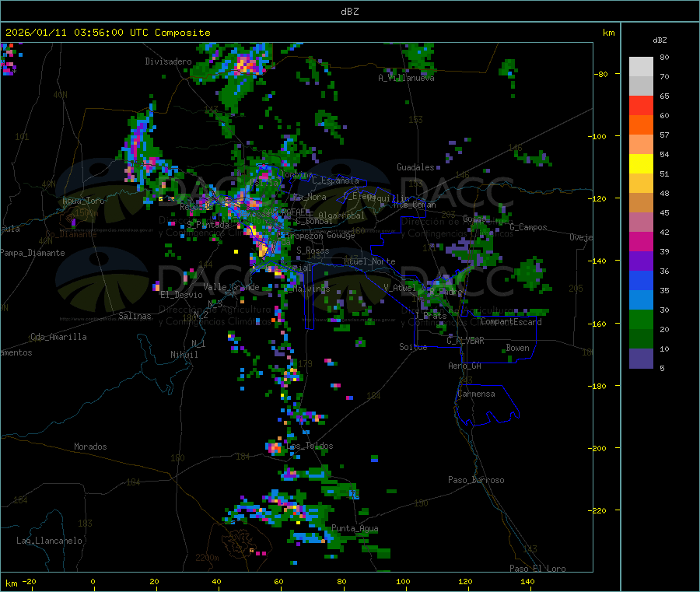Screen dimensions: 700x592
Task: Click the Aero_GA place label
Action: coord(464,366)
